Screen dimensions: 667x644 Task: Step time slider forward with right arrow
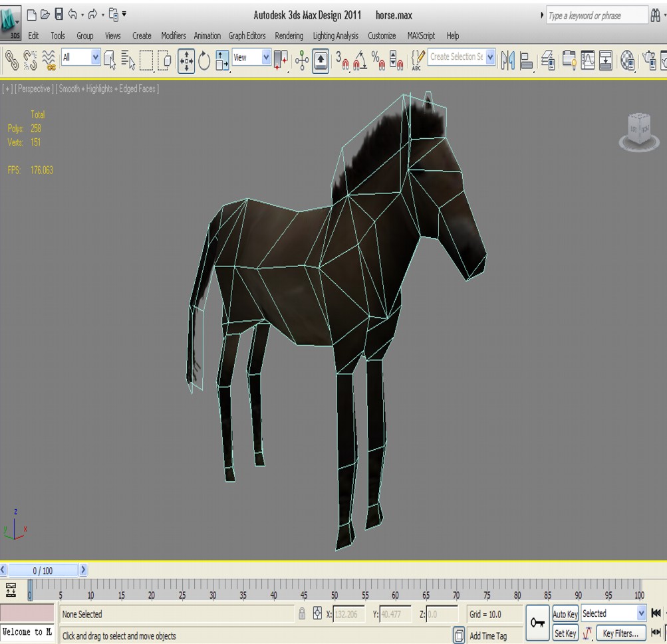coord(83,570)
